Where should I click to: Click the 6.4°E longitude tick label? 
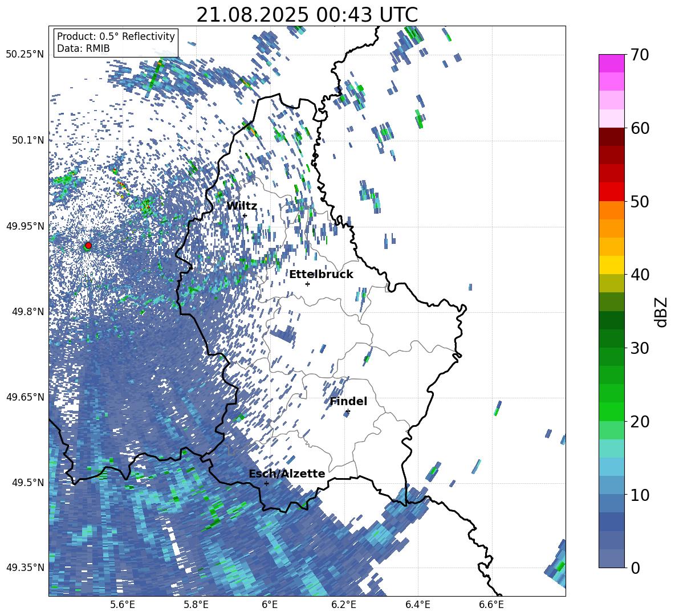click(x=417, y=605)
